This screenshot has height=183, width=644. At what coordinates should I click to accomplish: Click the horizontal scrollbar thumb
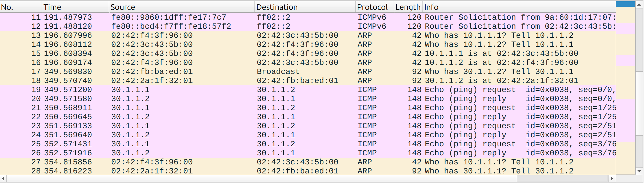261,178
